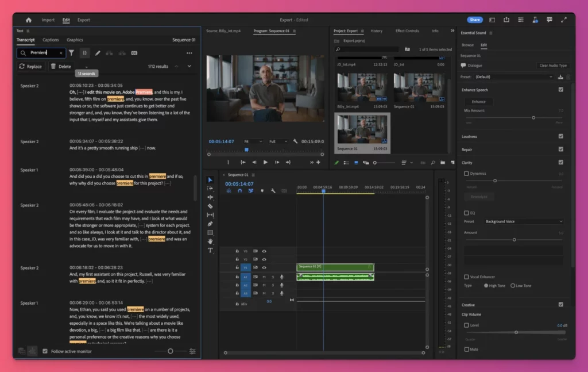Go to next search result chevron
This screenshot has height=372, width=588.
(x=189, y=67)
